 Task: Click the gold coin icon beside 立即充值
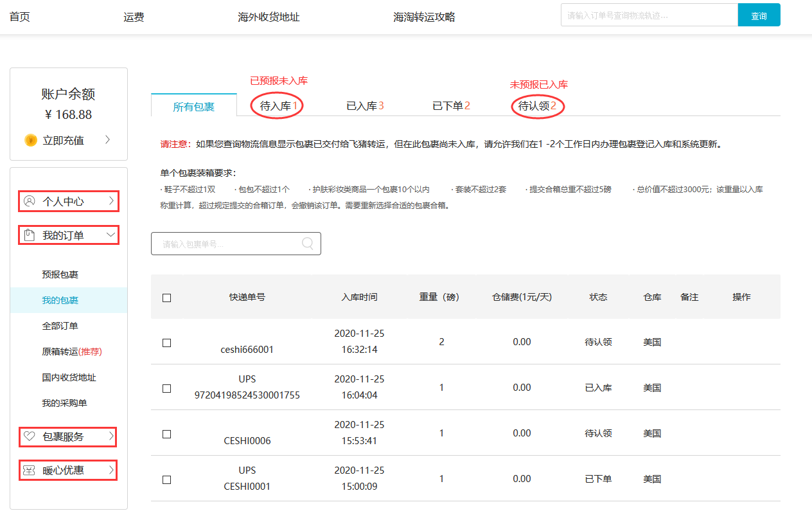click(30, 140)
